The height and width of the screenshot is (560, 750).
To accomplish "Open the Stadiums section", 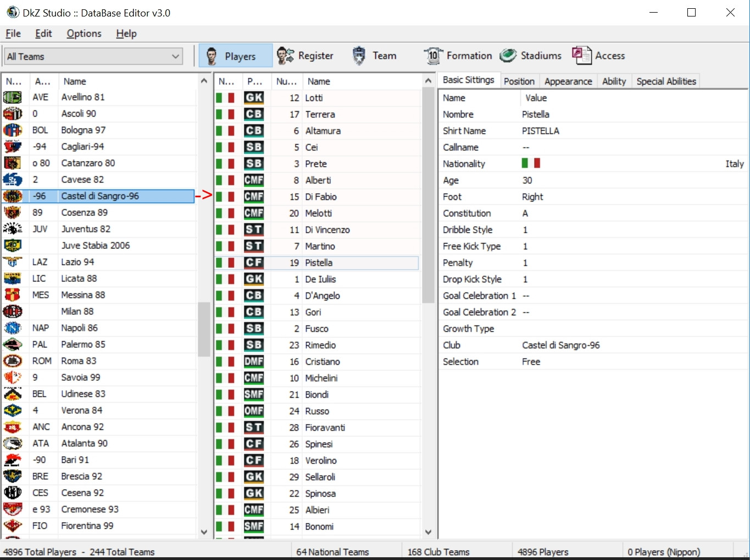I will (530, 56).
